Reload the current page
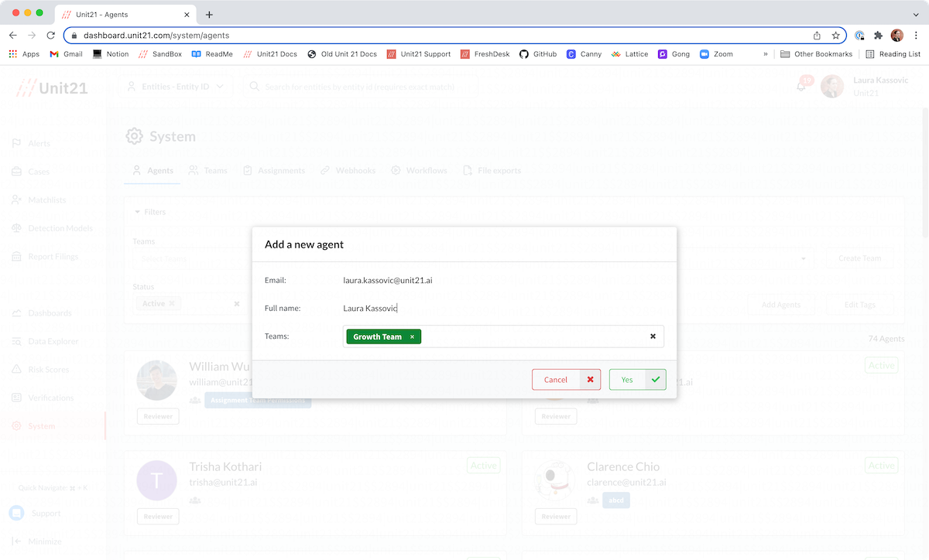Image resolution: width=929 pixels, height=560 pixels. tap(51, 35)
